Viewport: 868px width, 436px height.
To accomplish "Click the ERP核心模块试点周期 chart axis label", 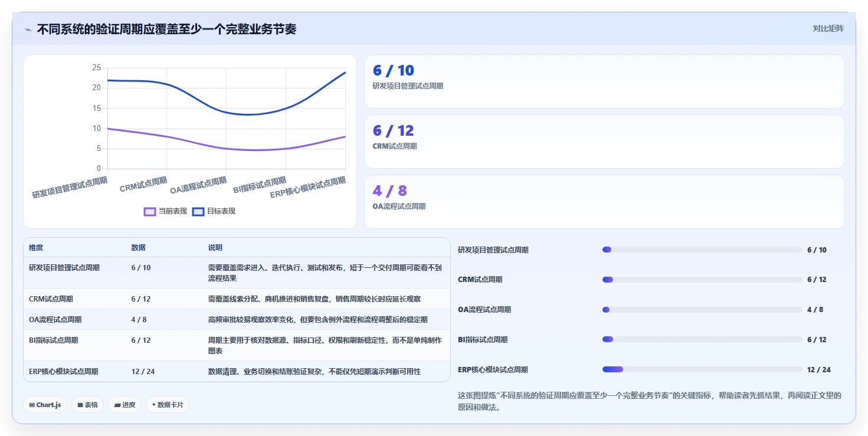I will click(308, 187).
